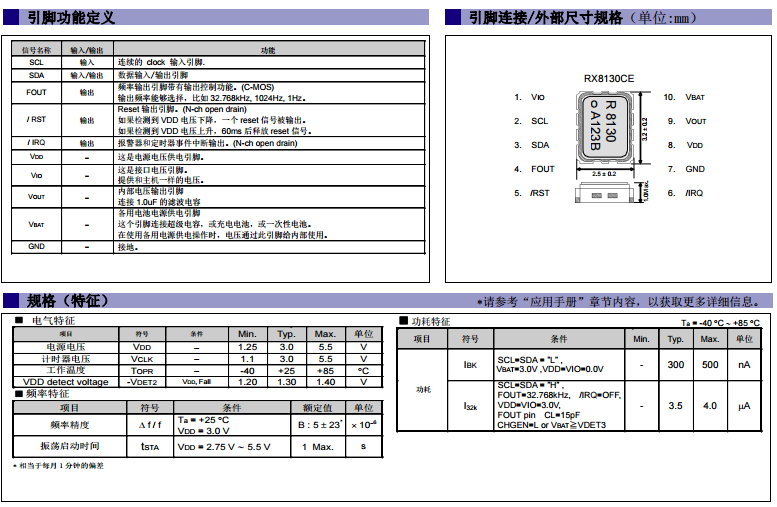The image size is (777, 507).
Task: Select pin label 10. VBAT in the diagram
Action: coord(684,97)
